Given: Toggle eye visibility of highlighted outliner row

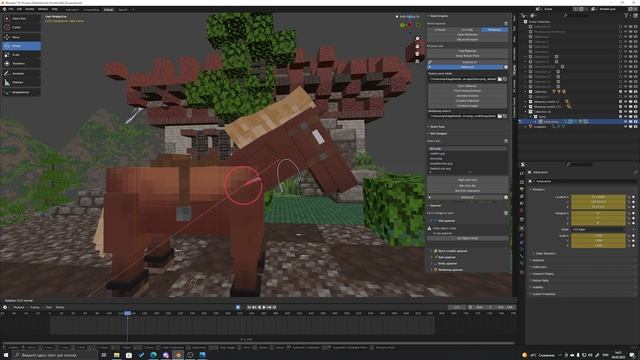Looking at the screenshot, I should coord(625,122).
